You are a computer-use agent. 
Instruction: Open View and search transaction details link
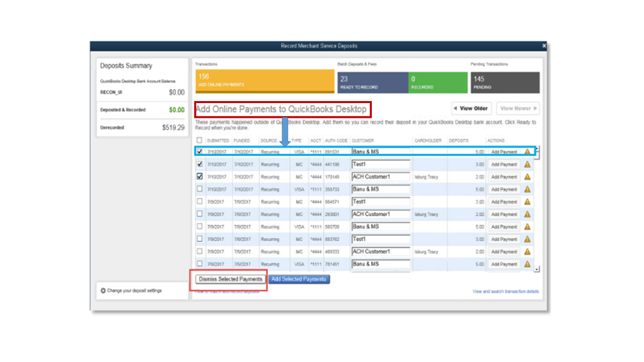505,291
